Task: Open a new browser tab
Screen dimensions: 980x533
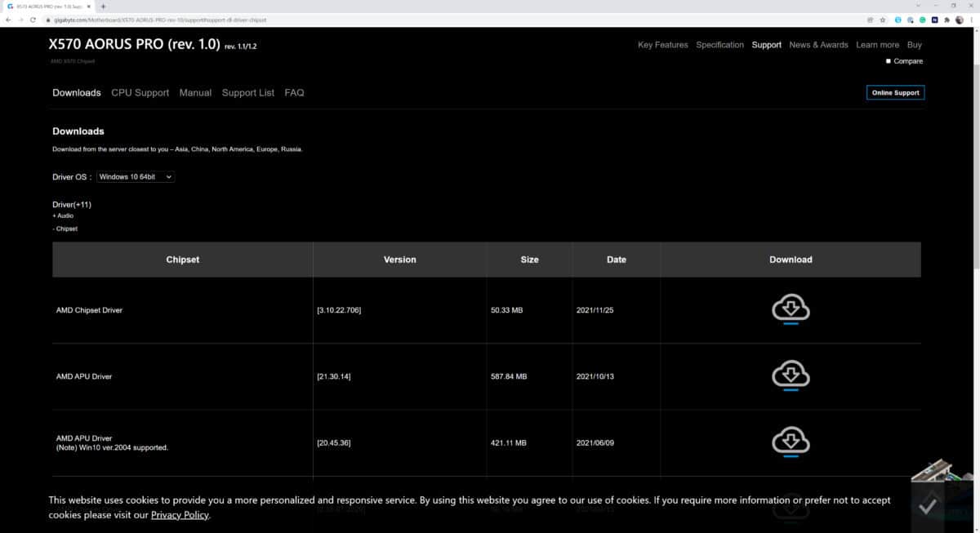Action: pyautogui.click(x=103, y=7)
